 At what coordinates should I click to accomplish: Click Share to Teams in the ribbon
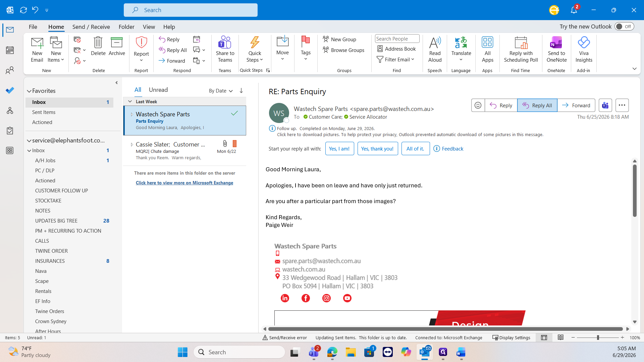(x=225, y=50)
